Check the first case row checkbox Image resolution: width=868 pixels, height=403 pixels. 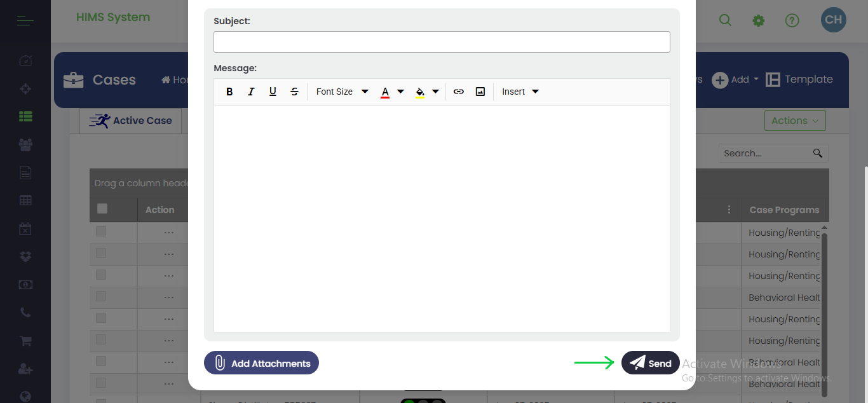pyautogui.click(x=101, y=231)
